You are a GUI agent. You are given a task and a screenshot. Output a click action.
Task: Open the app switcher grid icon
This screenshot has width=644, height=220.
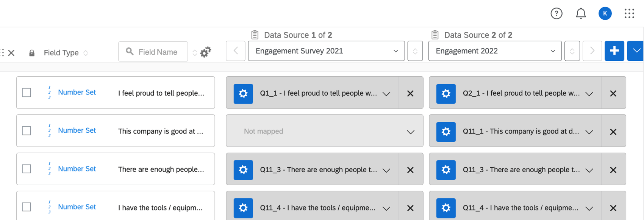629,14
